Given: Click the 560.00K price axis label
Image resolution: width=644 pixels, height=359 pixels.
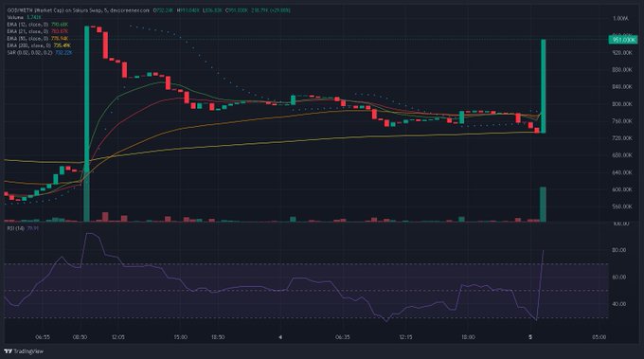Looking at the screenshot, I should click(x=622, y=206).
